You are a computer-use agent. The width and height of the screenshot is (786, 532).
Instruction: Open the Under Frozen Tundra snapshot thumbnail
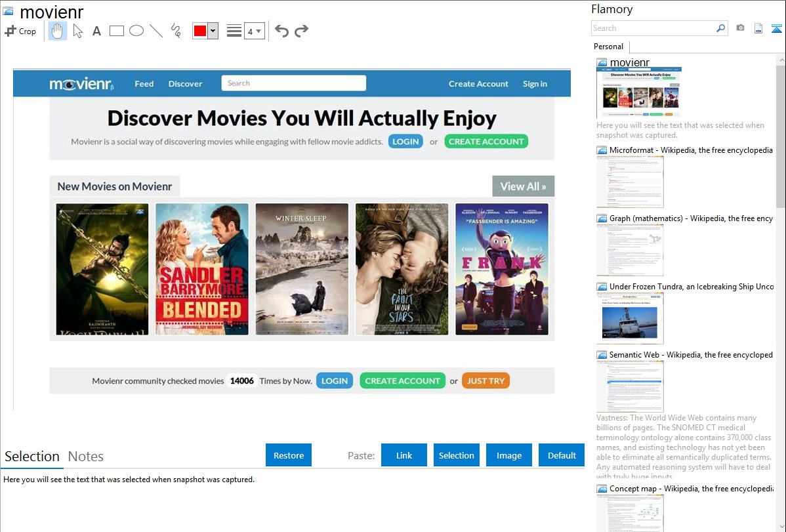(x=630, y=318)
